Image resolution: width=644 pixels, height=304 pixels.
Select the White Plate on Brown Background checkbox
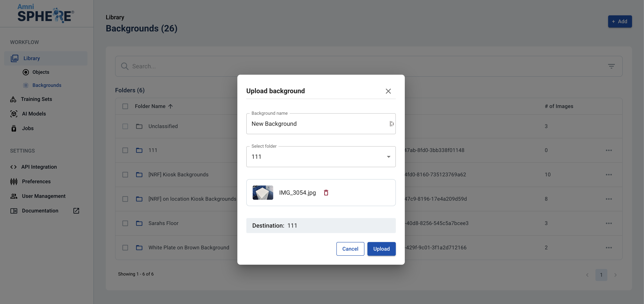pos(125,247)
